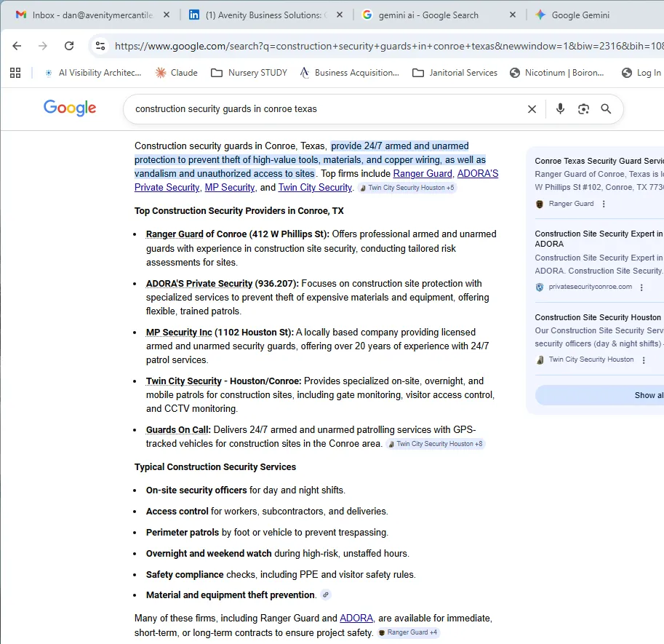Viewport: 664px width, 644px height.
Task: Click the URL in the address bar
Action: pos(388,46)
